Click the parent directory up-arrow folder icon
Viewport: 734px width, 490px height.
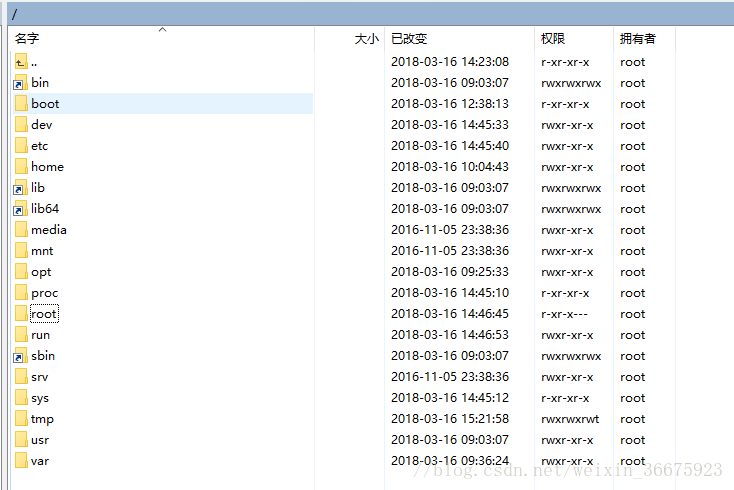(21, 62)
